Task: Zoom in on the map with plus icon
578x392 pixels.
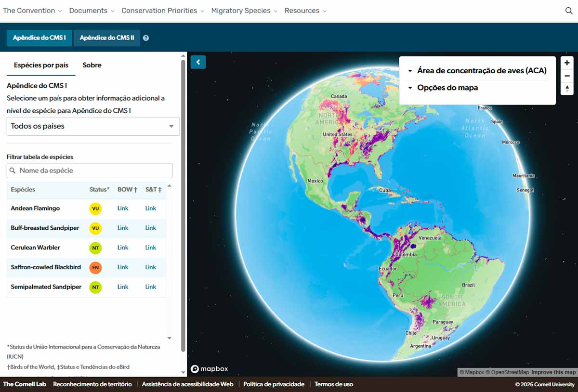Action: point(566,63)
